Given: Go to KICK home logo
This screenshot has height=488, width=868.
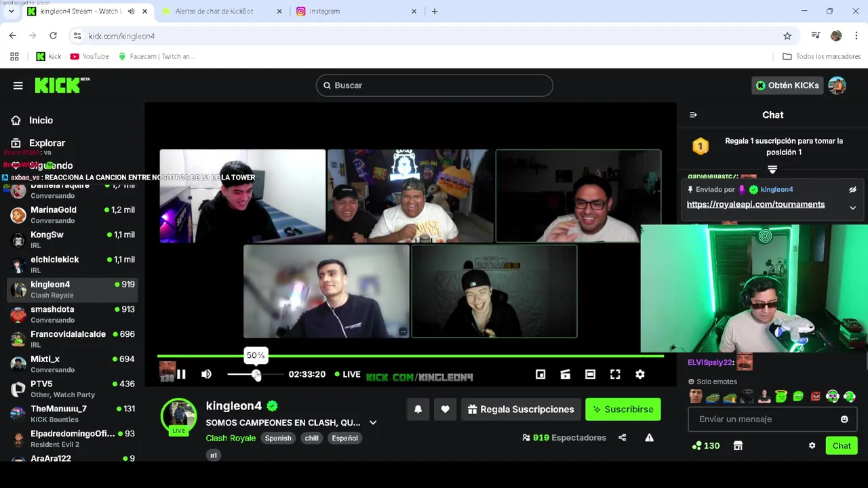Looking at the screenshot, I should [62, 85].
